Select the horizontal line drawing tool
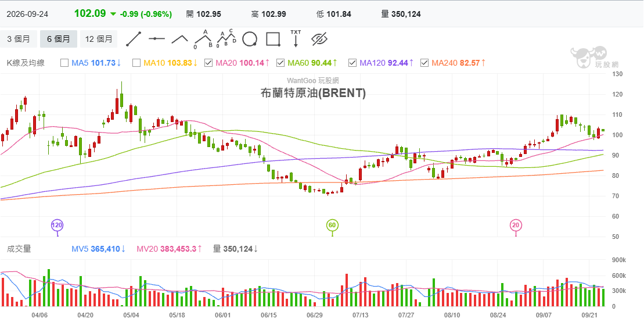This screenshot has height=322, width=644. (x=157, y=39)
